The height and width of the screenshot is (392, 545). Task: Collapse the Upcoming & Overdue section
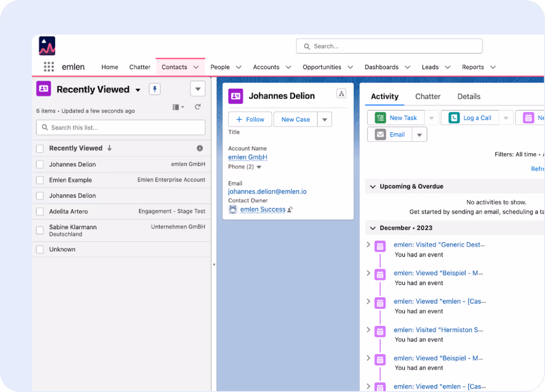point(373,186)
